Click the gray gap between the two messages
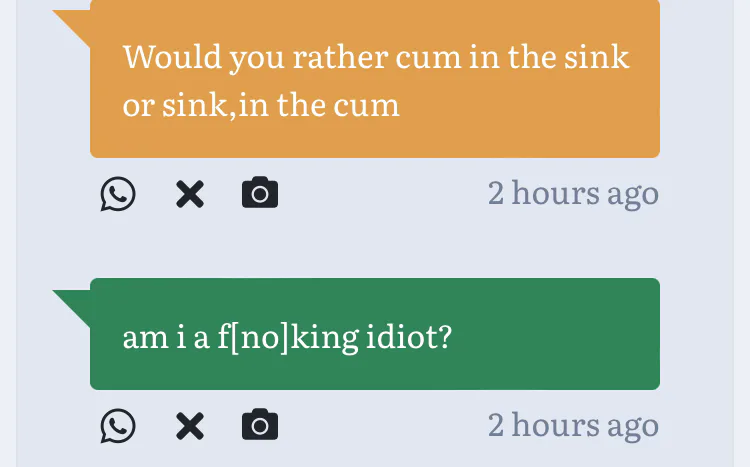Viewport: 750px width, 467px height. [375, 245]
